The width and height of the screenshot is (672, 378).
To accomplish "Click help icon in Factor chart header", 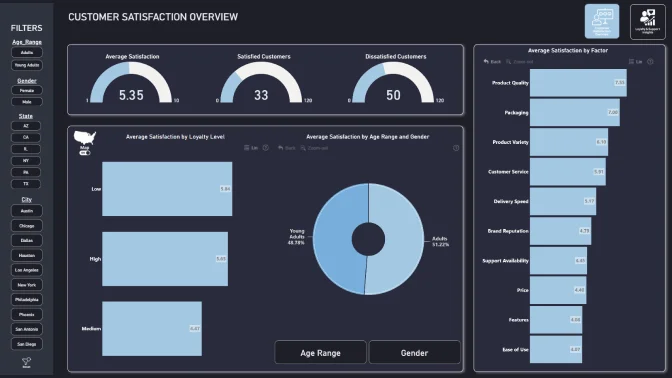I will click(650, 62).
